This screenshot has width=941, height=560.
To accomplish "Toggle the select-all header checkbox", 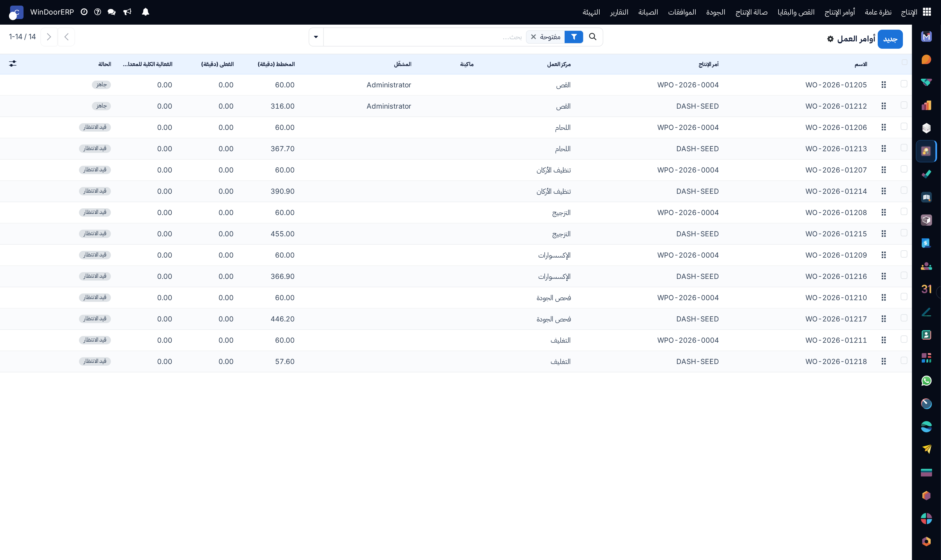I will point(904,62).
